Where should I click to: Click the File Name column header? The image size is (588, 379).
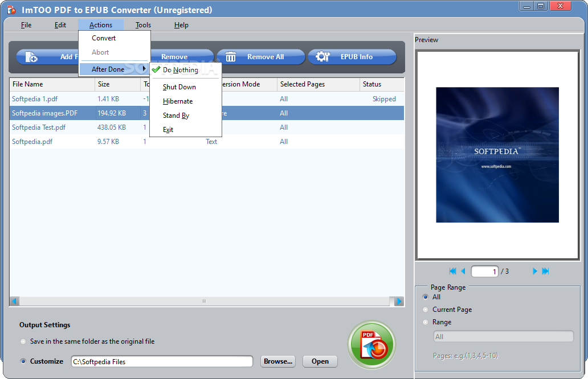click(52, 84)
